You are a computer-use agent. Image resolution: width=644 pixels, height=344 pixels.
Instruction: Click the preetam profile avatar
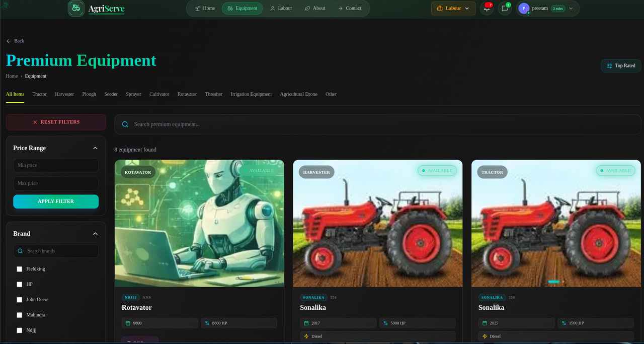pyautogui.click(x=524, y=8)
